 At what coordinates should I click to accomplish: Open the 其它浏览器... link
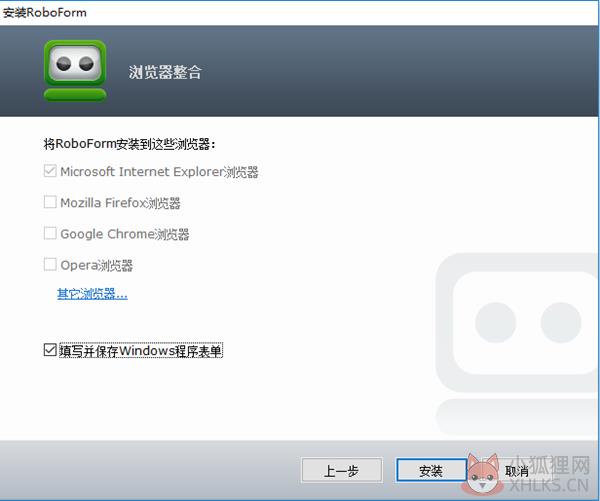pos(92,294)
